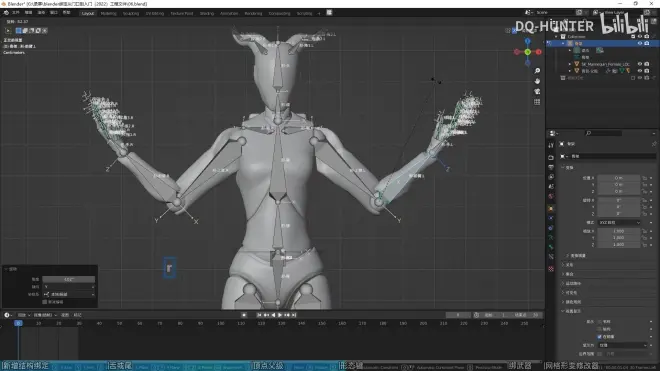660x371 pixels.
Task: Open the Bone Constraints properties tab
Action: (x=551, y=257)
